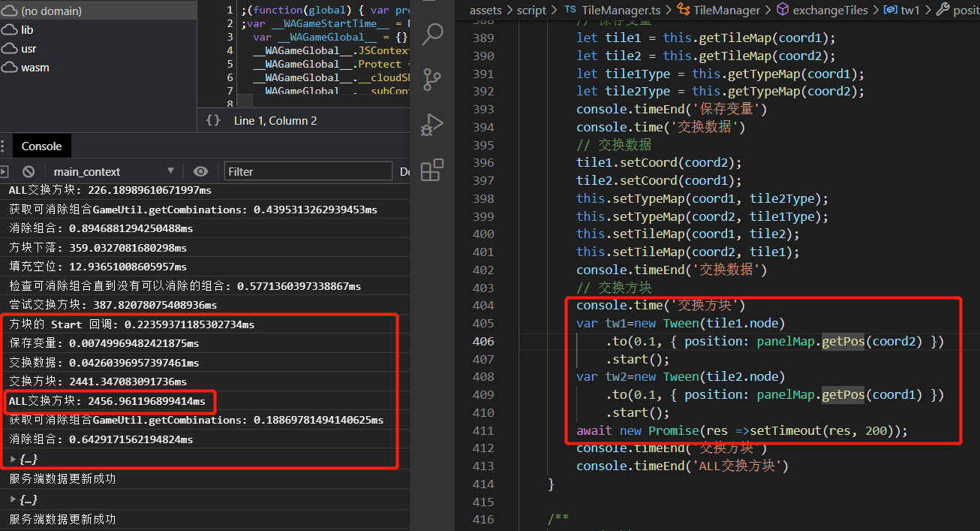Click the let tile1Type declaration line

pyautogui.click(x=720, y=74)
